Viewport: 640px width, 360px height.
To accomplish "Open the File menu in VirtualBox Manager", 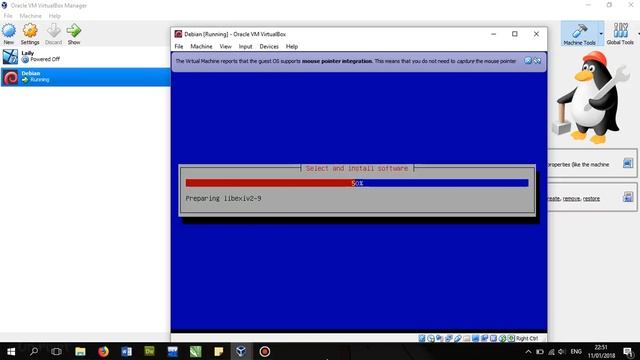I will pos(8,16).
